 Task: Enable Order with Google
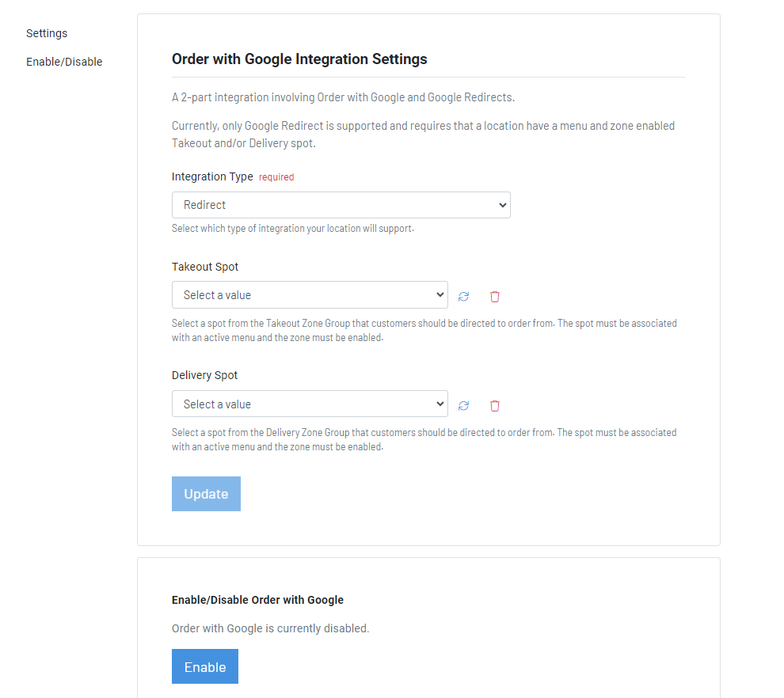(204, 666)
